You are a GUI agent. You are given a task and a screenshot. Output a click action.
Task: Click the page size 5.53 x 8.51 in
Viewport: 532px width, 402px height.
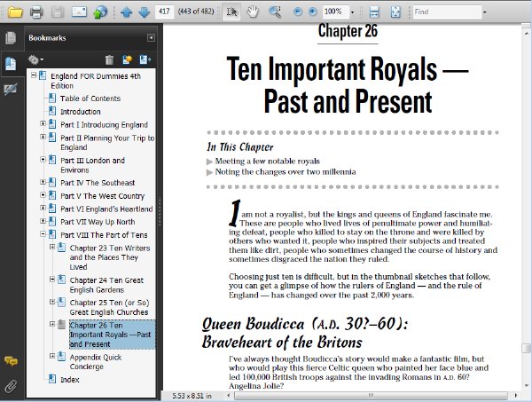click(192, 396)
